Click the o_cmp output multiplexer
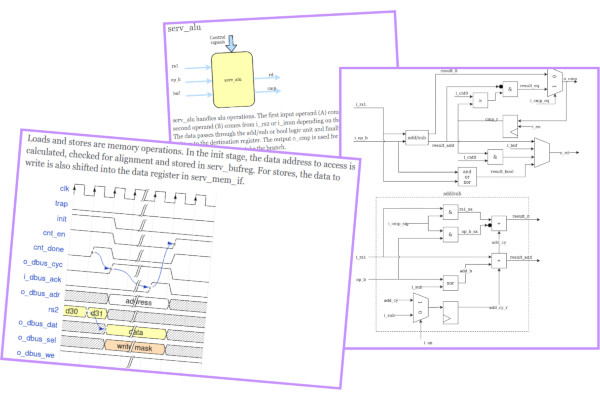Screen dimensions: 600x400 pos(555,82)
